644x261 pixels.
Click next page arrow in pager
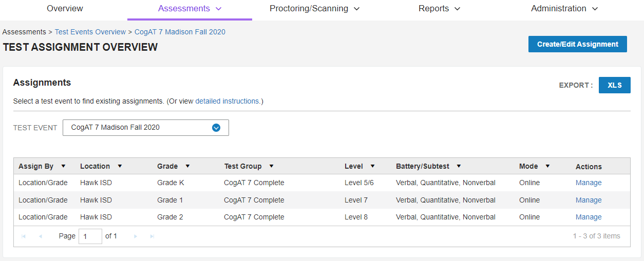pyautogui.click(x=136, y=236)
